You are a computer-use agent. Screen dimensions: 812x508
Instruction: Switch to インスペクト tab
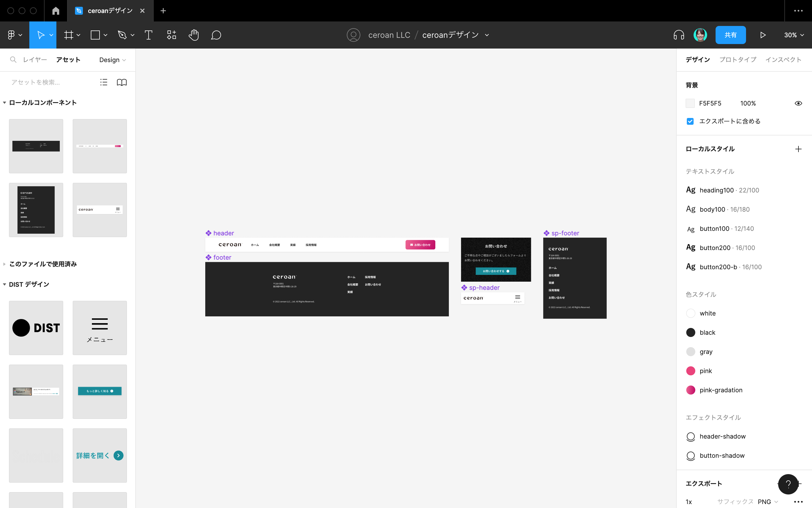[x=784, y=60]
